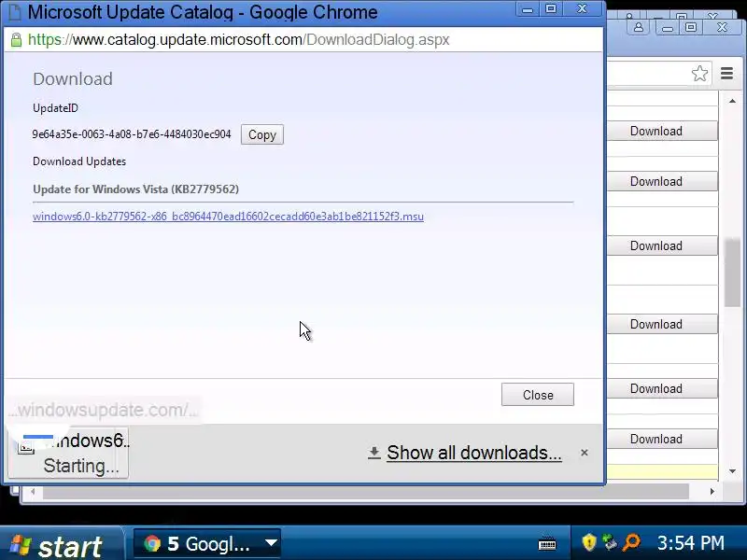The height and width of the screenshot is (560, 747).
Task: Click the green padlock security icon
Action: (16, 39)
